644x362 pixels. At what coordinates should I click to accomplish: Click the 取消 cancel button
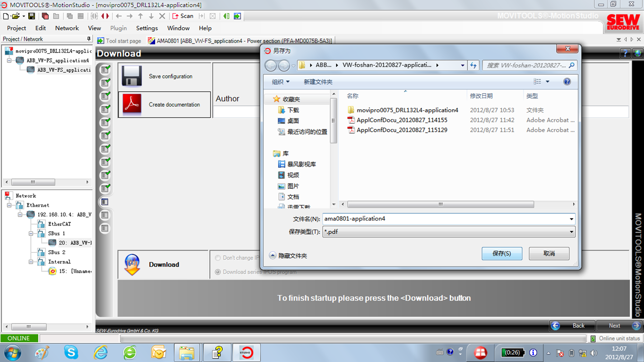(549, 254)
